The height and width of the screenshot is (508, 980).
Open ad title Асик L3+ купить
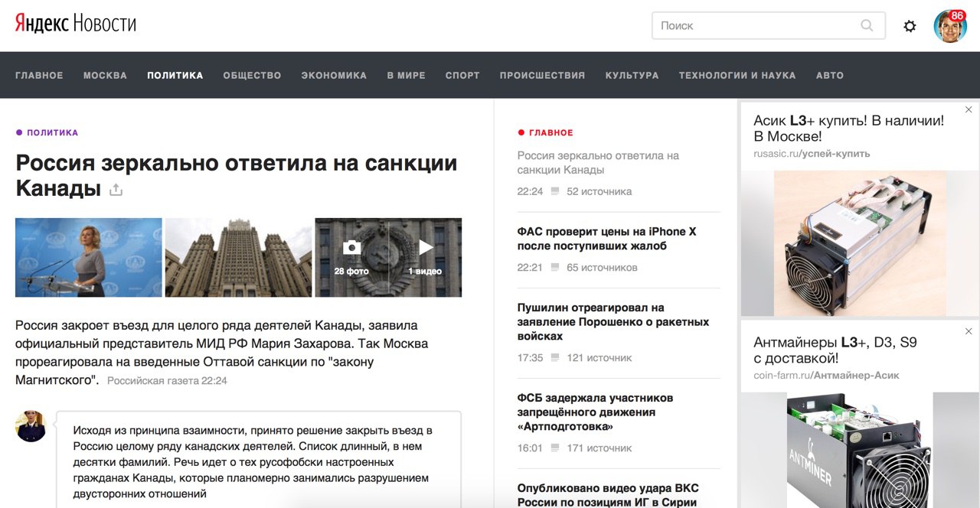coord(848,129)
